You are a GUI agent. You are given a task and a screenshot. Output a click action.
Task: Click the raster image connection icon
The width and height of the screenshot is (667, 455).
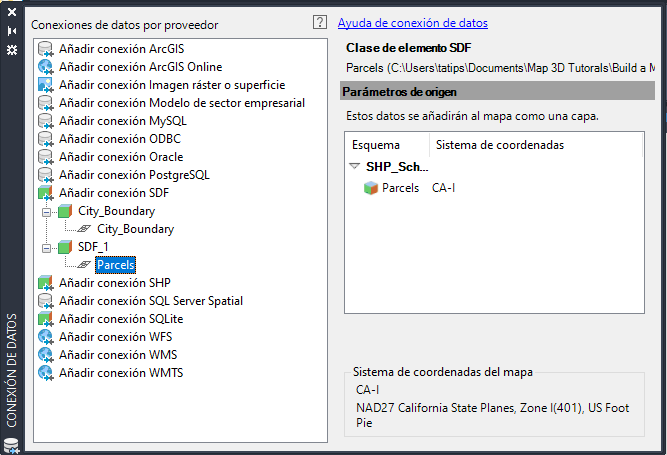coord(45,85)
